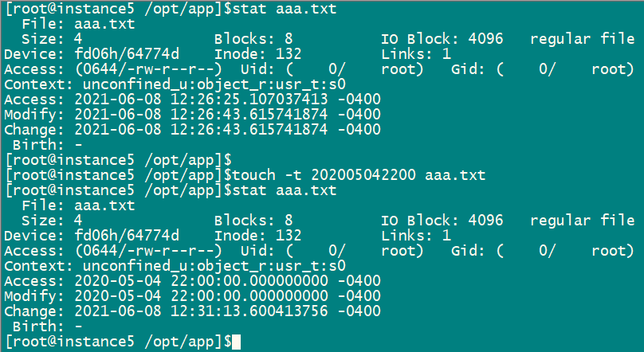
Task: Click second 'Blocks: 8' value
Action: (x=253, y=221)
